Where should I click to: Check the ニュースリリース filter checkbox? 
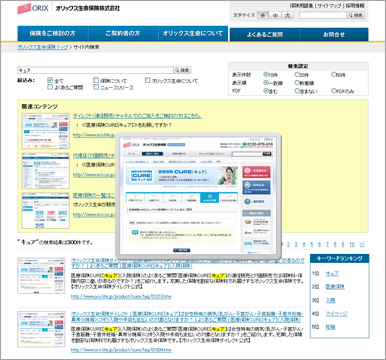(96, 87)
